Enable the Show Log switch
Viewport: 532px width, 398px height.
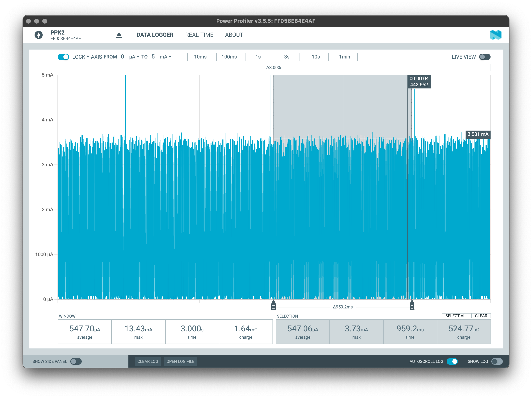pos(497,361)
